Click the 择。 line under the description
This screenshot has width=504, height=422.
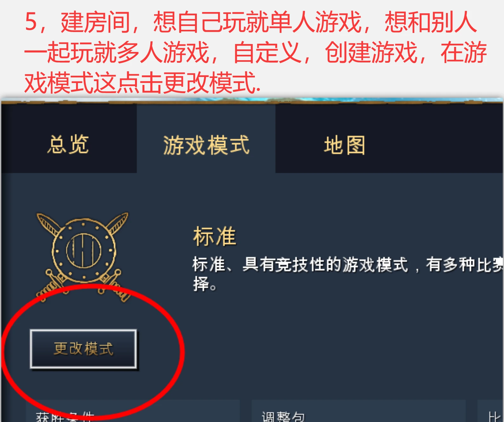click(204, 284)
